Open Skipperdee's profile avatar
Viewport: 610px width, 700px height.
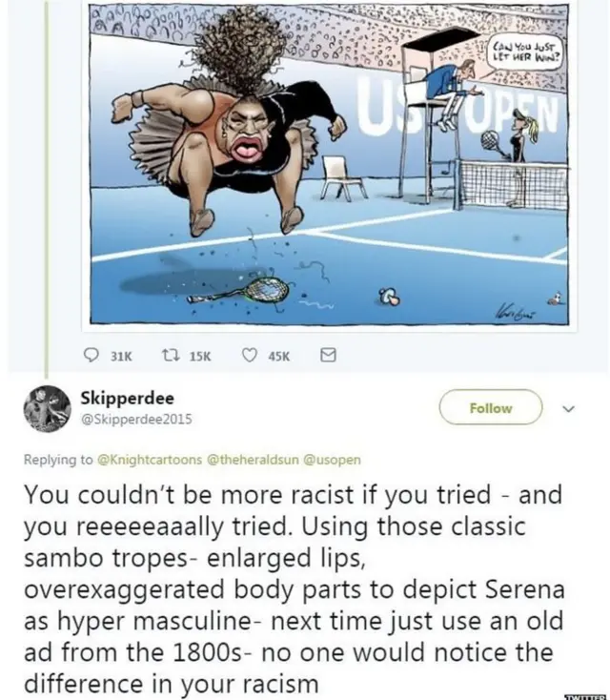(47, 408)
